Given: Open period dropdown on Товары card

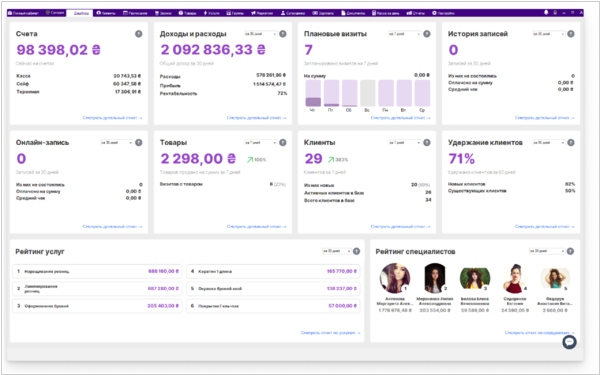Looking at the screenshot, I should [x=261, y=143].
